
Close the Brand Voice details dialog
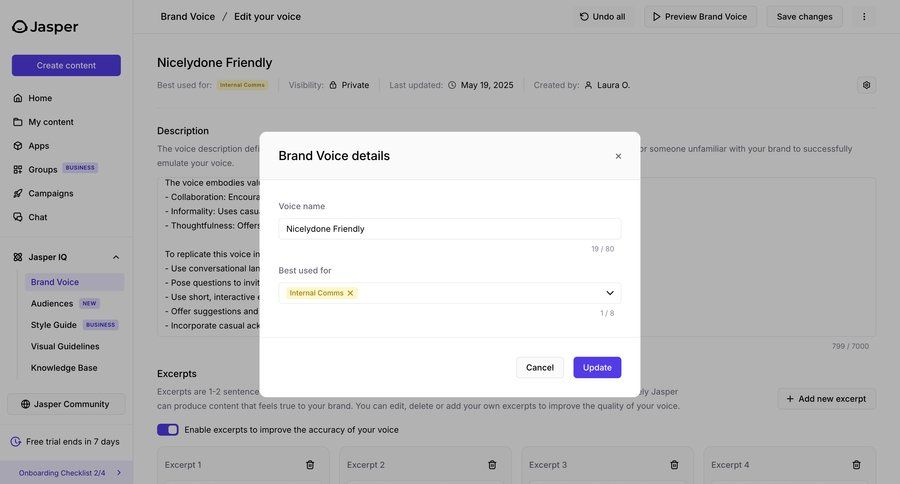coord(618,156)
